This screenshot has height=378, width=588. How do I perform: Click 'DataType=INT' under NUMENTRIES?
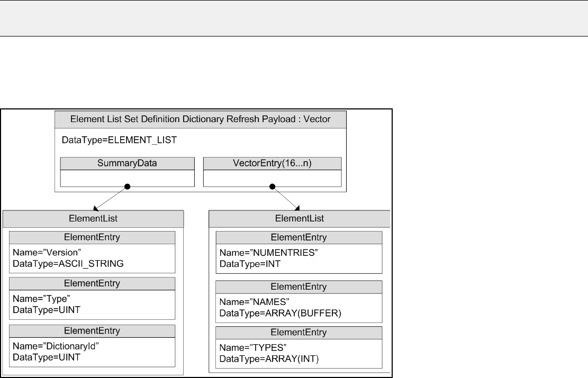(250, 264)
